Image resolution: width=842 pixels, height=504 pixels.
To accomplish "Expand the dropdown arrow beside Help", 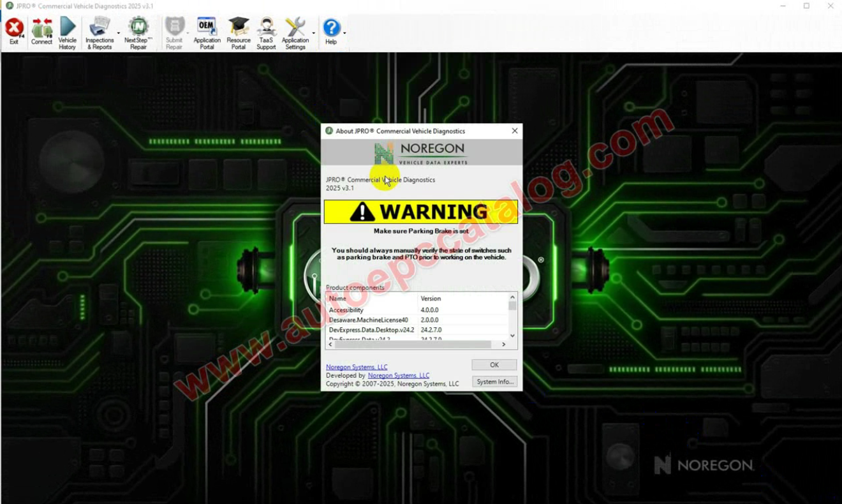I will click(344, 33).
